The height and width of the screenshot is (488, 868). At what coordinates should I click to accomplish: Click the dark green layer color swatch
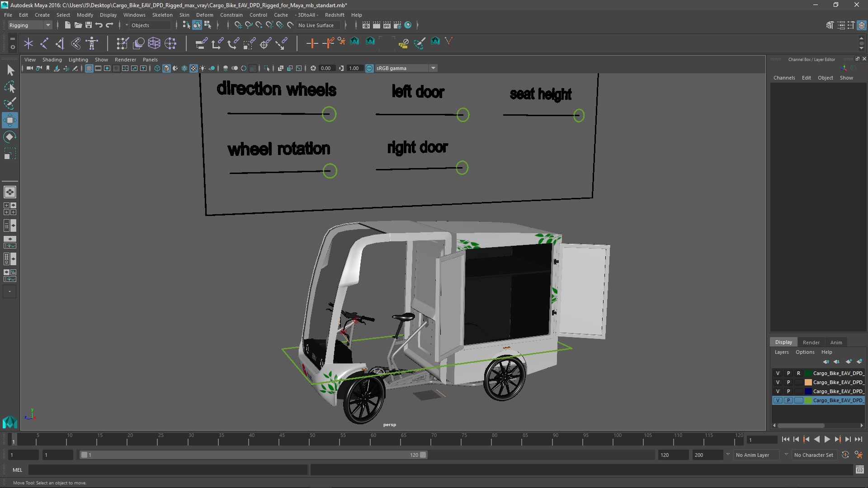click(808, 373)
